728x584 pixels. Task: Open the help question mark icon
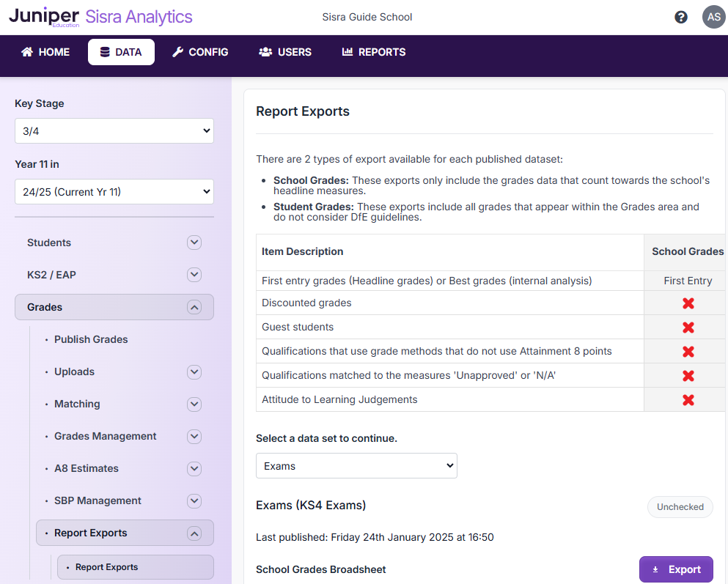[681, 17]
